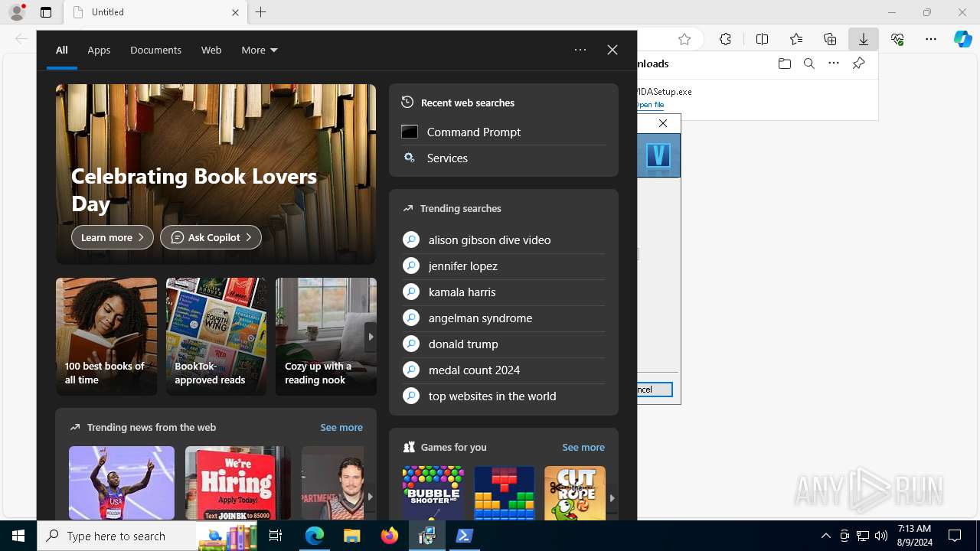Launch Firefox from taskbar

click(x=390, y=536)
